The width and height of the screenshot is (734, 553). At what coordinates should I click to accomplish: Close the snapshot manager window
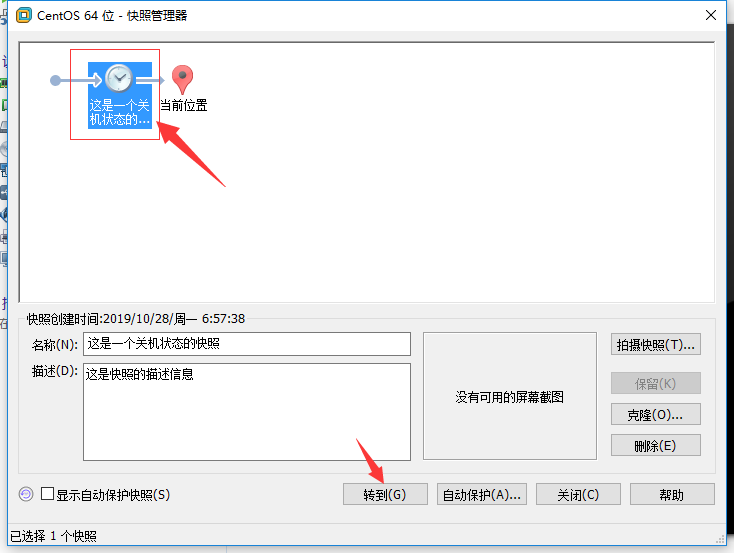711,15
